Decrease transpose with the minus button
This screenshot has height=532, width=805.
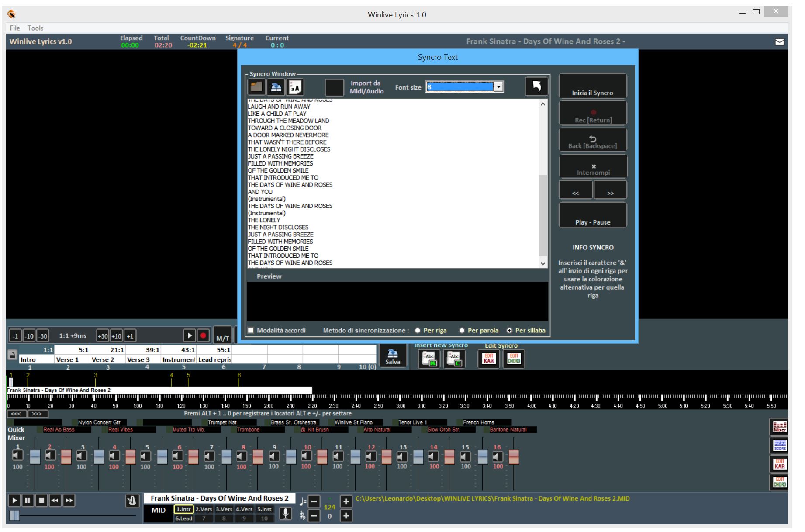point(314,516)
